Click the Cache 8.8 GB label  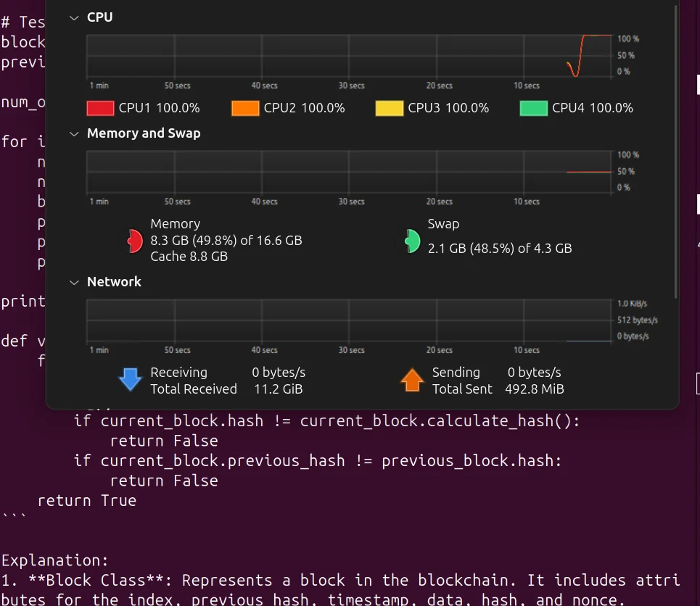[189, 257]
